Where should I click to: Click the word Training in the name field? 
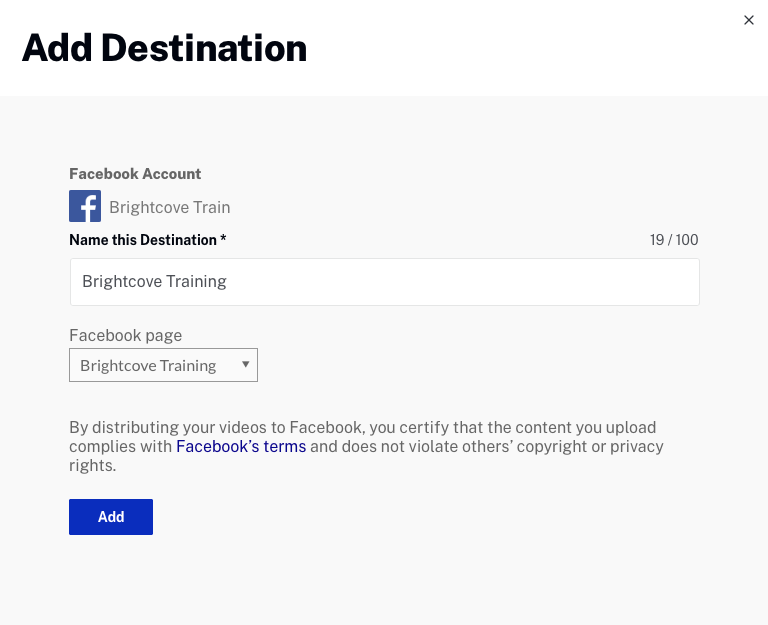click(197, 282)
